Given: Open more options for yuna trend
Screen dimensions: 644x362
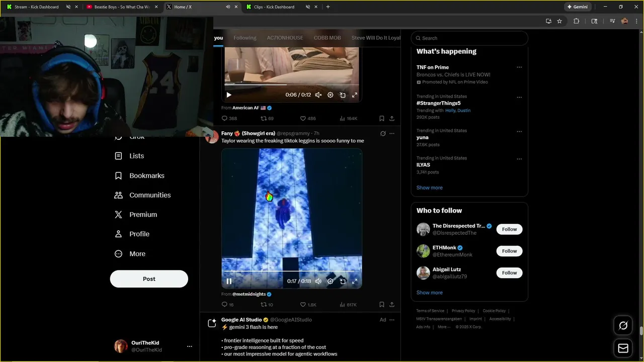Looking at the screenshot, I should 519,132.
